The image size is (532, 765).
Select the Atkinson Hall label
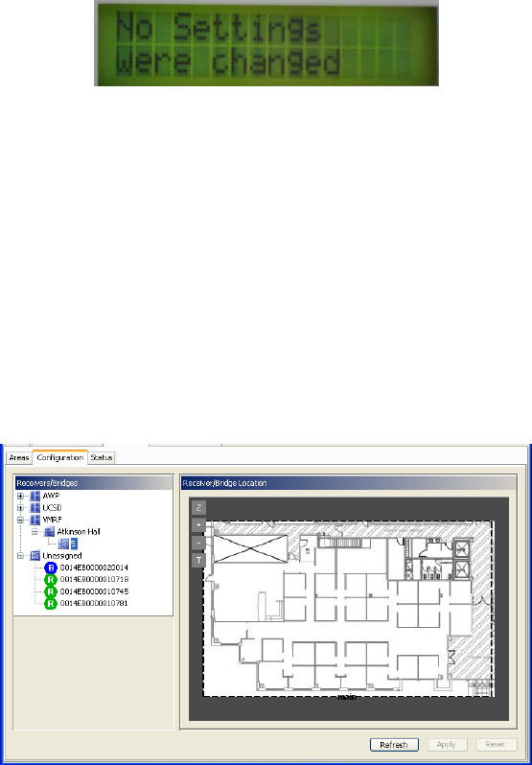click(79, 531)
